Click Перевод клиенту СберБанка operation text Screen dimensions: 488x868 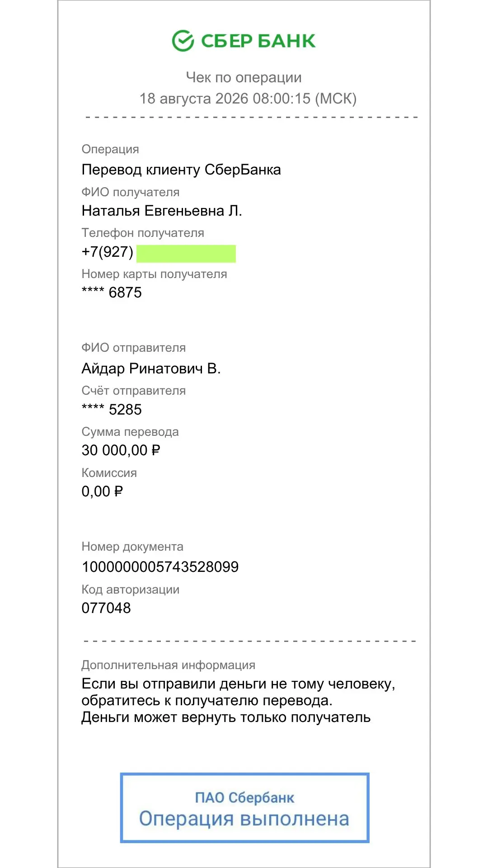point(181,170)
